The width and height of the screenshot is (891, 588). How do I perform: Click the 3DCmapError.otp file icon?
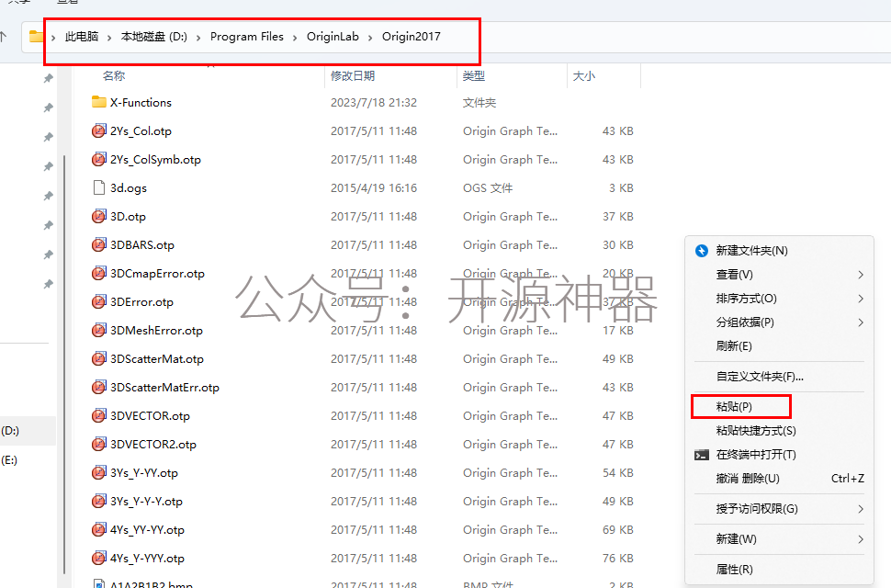pos(99,273)
